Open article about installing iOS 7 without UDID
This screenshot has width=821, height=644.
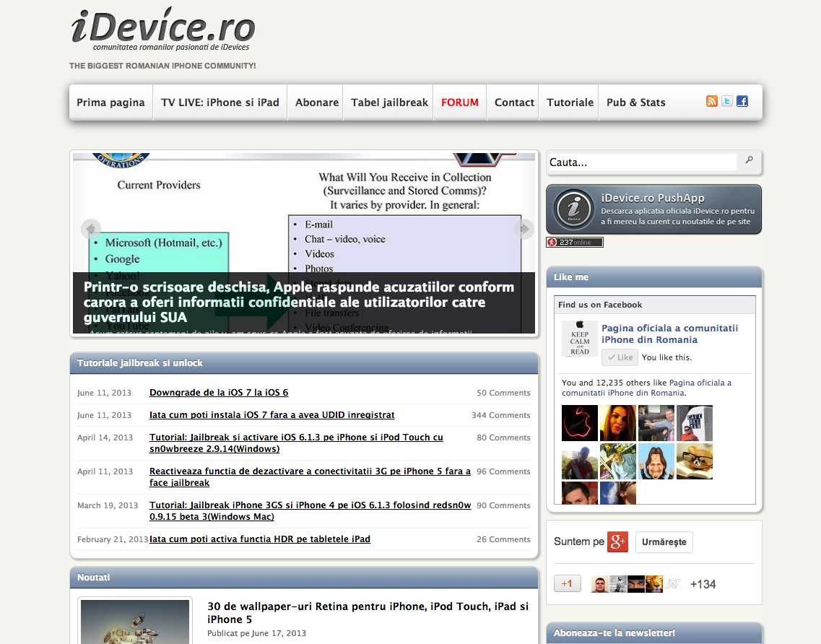[x=272, y=415]
